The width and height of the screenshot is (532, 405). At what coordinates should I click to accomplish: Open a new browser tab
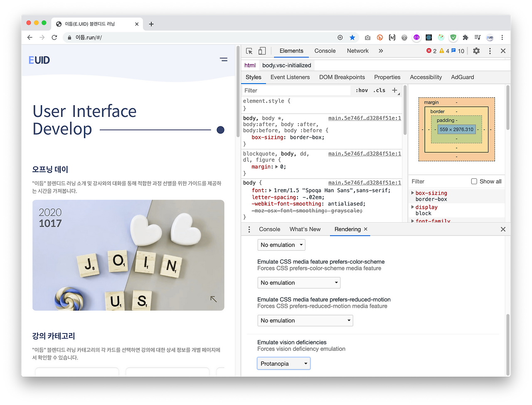click(151, 24)
